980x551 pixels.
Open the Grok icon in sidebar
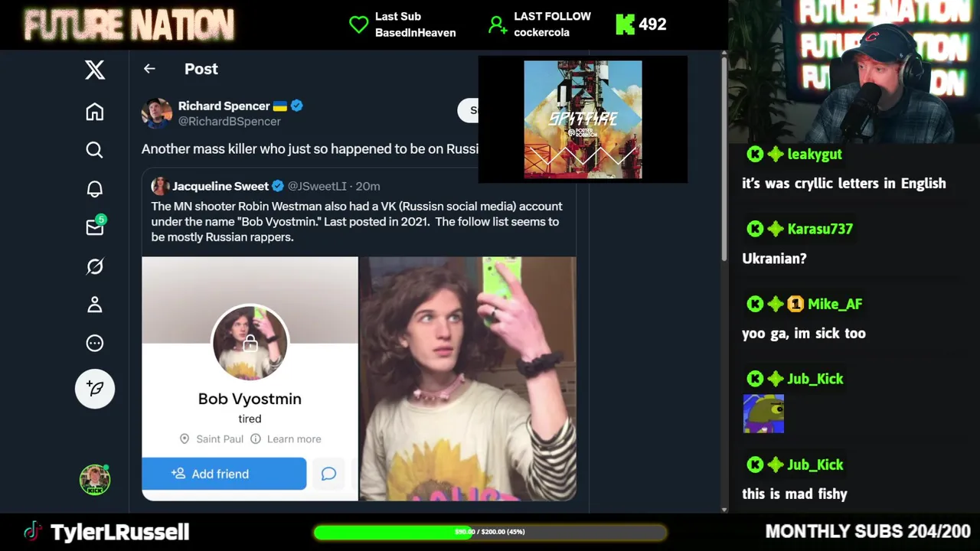click(x=95, y=266)
